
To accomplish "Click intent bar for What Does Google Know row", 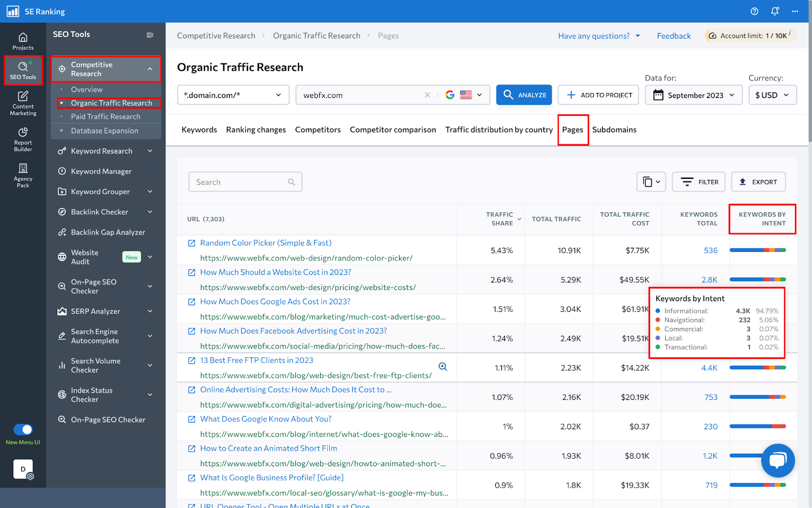I will tap(758, 426).
